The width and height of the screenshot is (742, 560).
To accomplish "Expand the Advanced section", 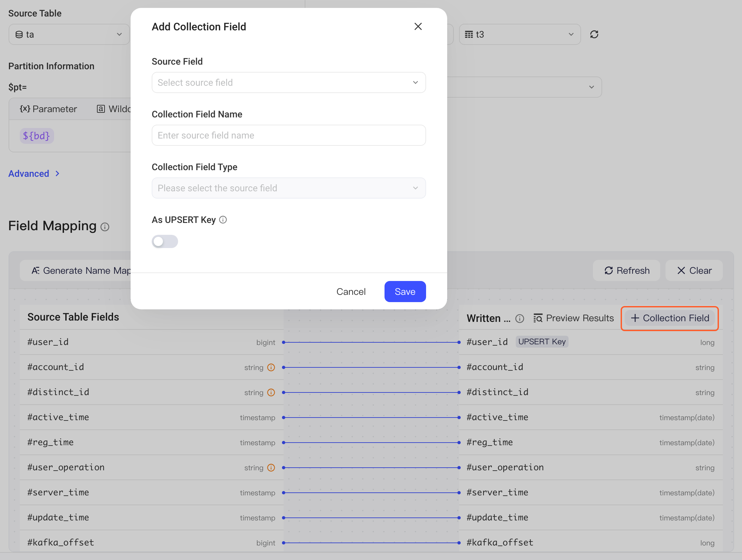I will (34, 173).
